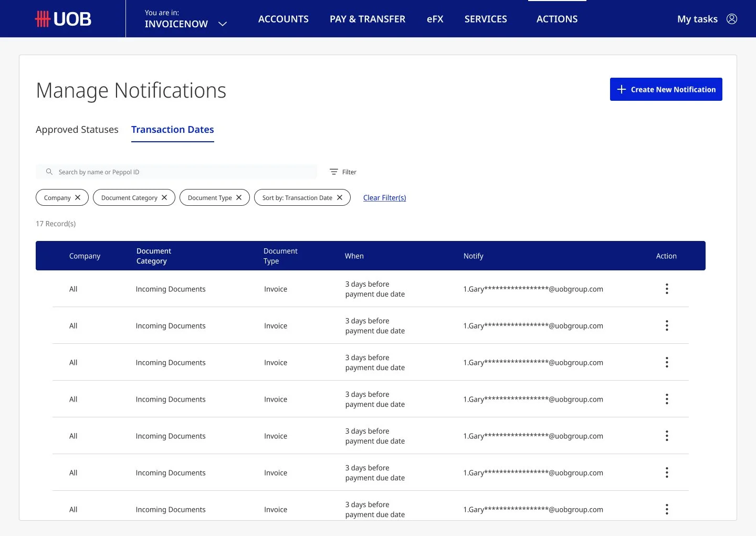
Task: Focus the Search by name or Peppol ID field
Action: pyautogui.click(x=176, y=172)
